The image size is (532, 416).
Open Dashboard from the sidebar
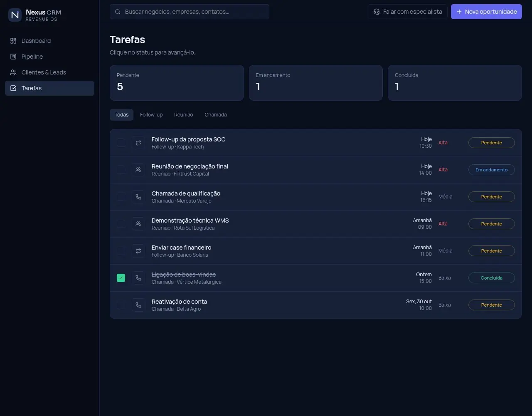coord(49,41)
